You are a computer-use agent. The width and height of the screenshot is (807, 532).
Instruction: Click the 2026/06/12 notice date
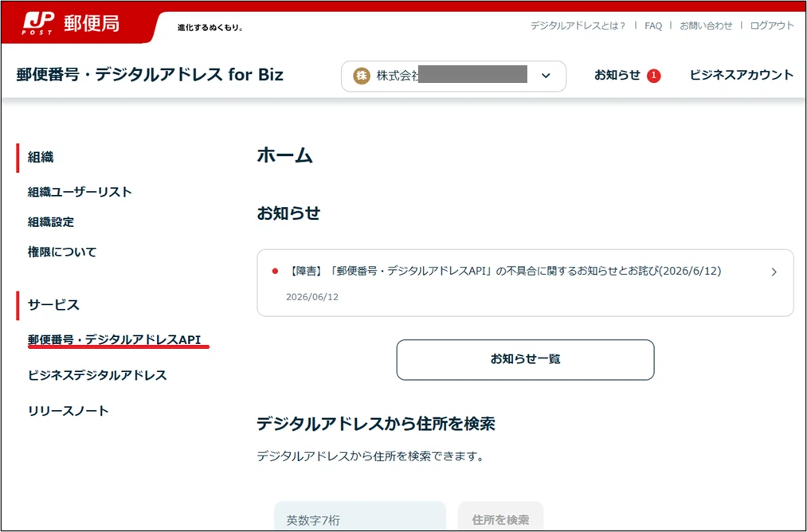312,297
